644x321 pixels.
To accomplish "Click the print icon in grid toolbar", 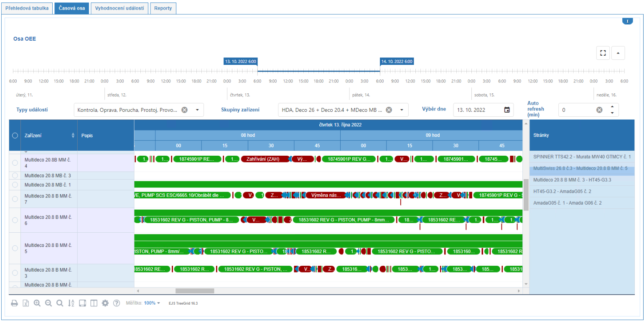I will 14,303.
